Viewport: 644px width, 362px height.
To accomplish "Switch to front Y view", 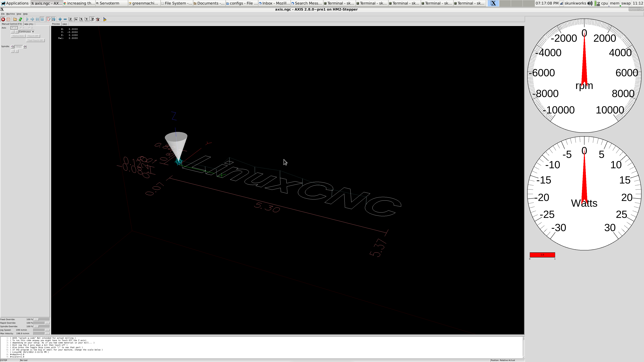I will [x=87, y=19].
